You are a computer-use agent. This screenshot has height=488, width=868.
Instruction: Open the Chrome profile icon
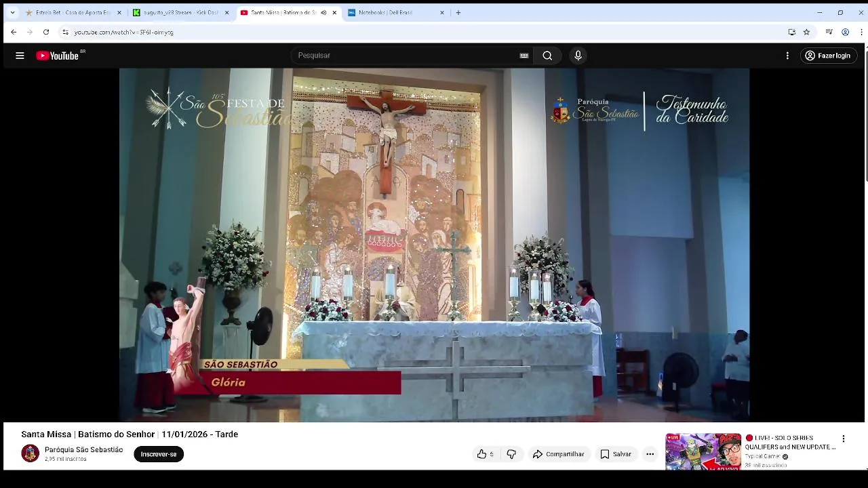coord(846,32)
